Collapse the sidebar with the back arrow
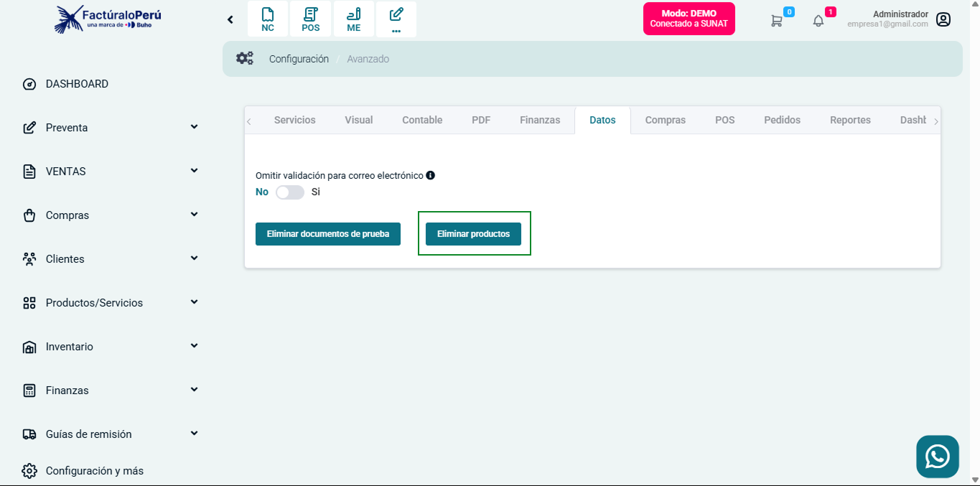The image size is (980, 486). point(230,19)
